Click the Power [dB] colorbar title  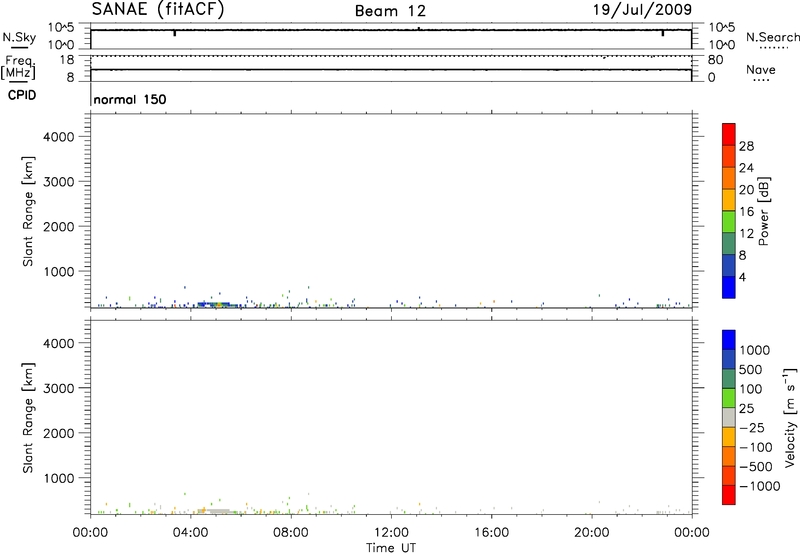coord(764,211)
